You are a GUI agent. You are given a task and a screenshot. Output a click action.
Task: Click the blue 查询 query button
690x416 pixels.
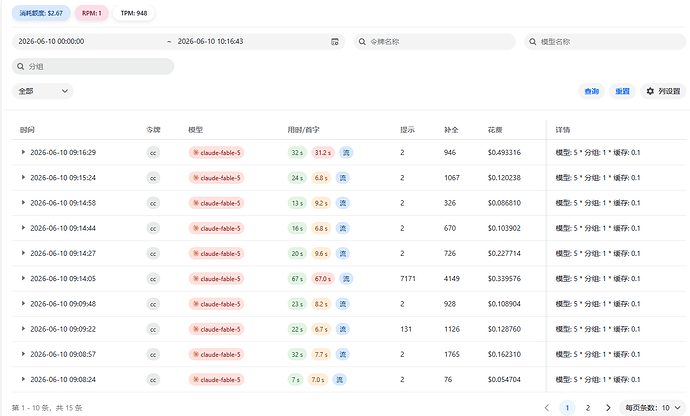591,91
